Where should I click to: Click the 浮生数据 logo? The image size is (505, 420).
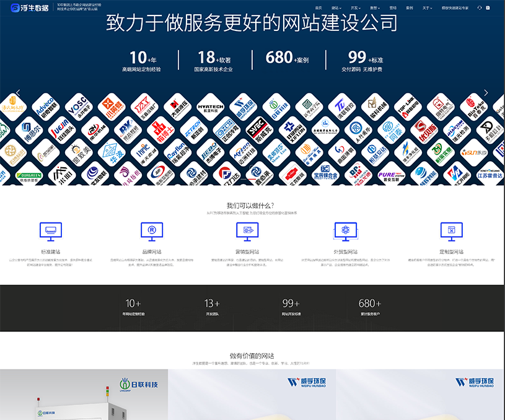(x=30, y=7)
